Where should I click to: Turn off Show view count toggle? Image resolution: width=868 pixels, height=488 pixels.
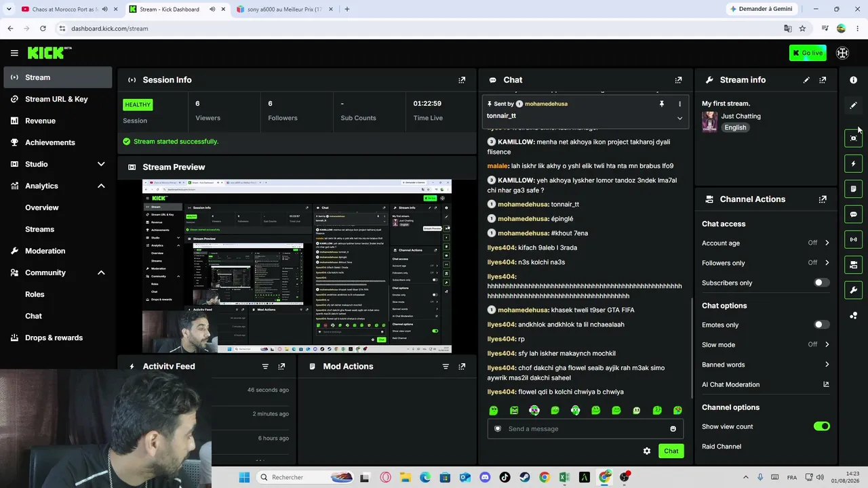click(x=821, y=426)
